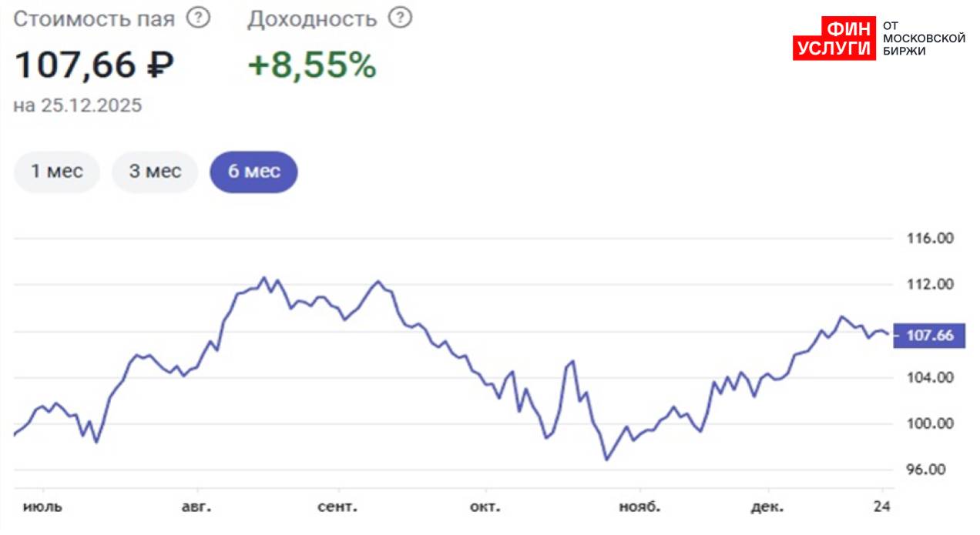Click the 24 date label on axis

[883, 507]
